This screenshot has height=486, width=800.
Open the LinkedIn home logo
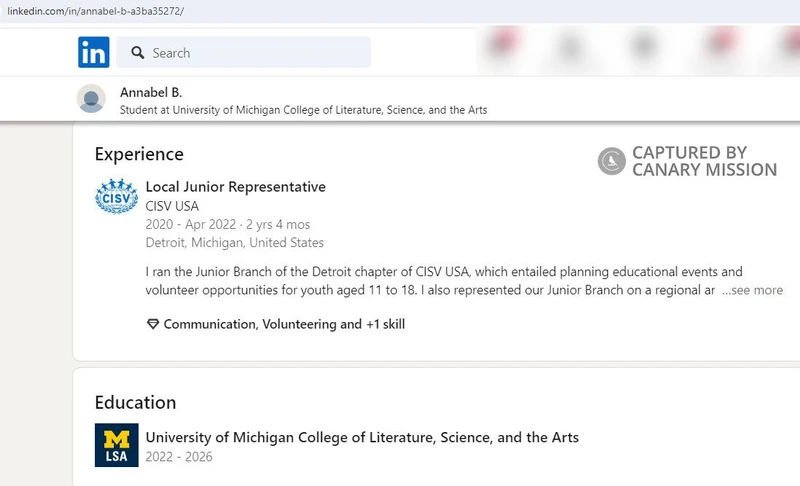[x=93, y=52]
